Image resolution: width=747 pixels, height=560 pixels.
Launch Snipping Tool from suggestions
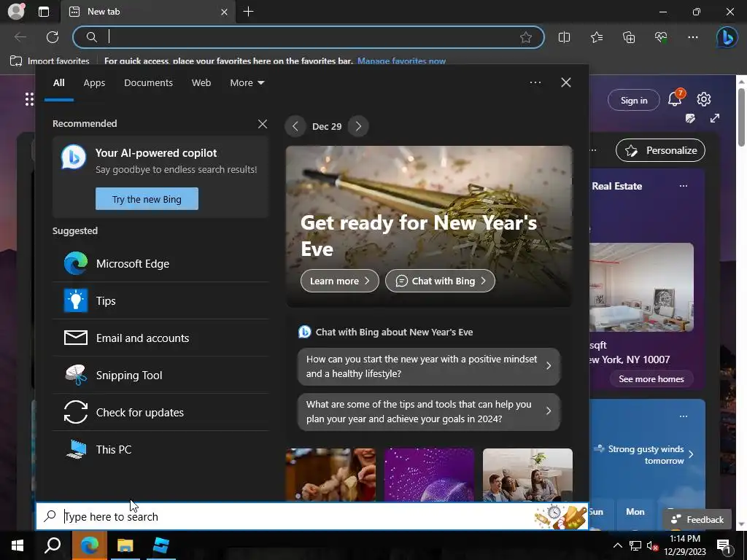coord(161,376)
